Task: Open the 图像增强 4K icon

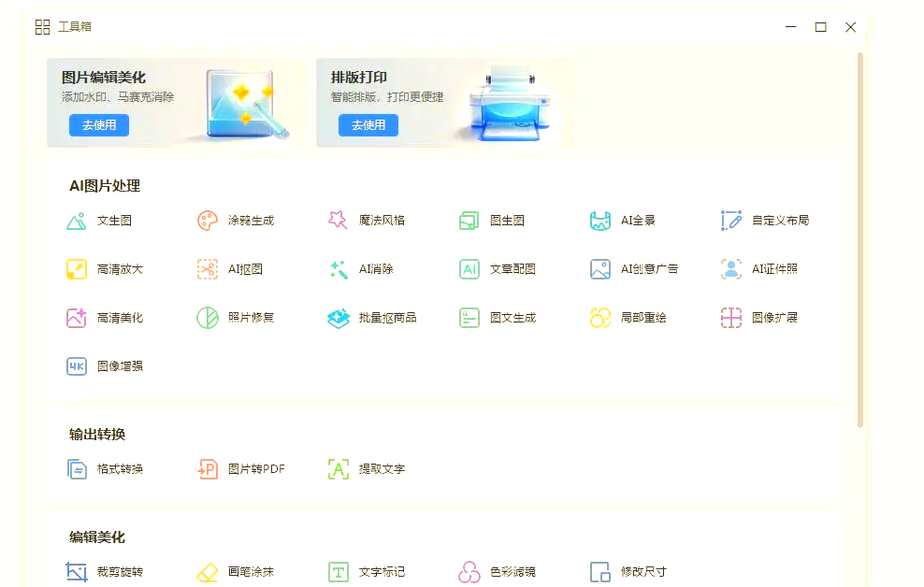Action: 77,366
